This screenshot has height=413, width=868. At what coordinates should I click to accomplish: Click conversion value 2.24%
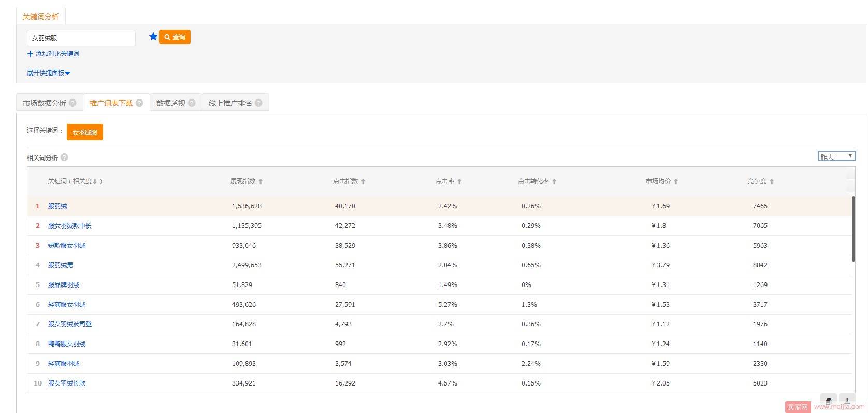coord(531,364)
